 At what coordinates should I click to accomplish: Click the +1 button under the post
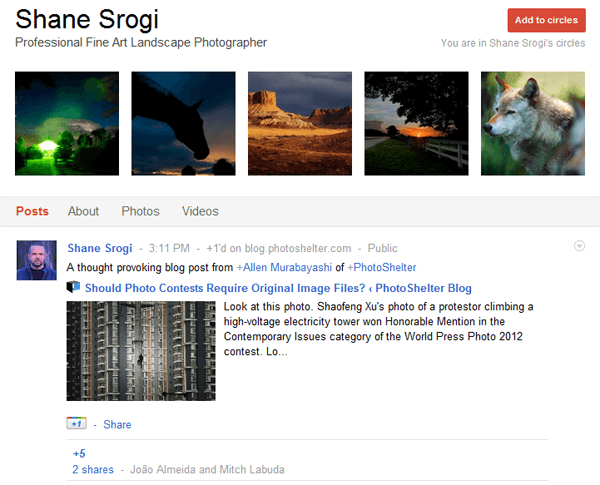(x=76, y=424)
